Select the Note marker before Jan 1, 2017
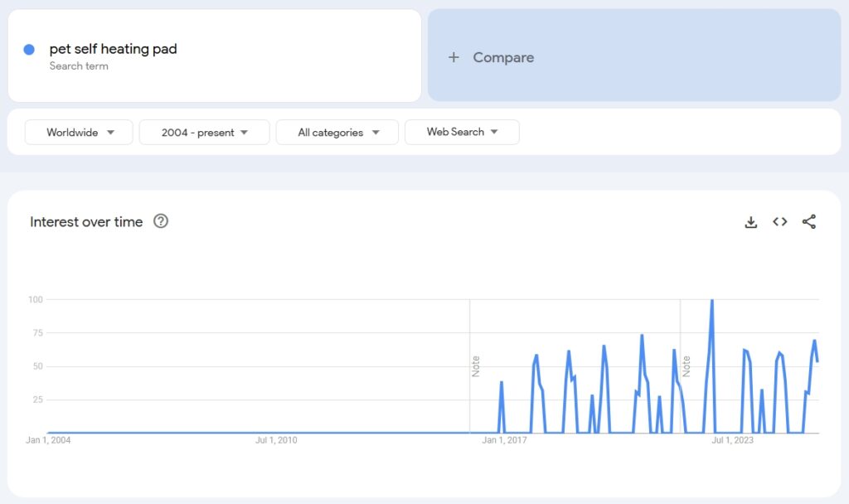 (476, 366)
